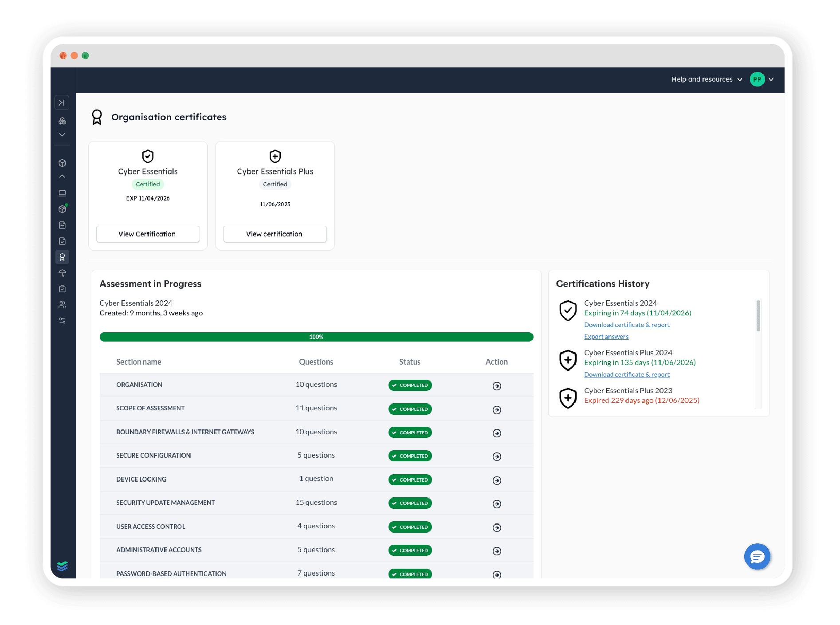This screenshot has height=625, width=840.
Task: Open the ADMINISTRATIVE ACCOUNTS arrow action
Action: (x=497, y=551)
